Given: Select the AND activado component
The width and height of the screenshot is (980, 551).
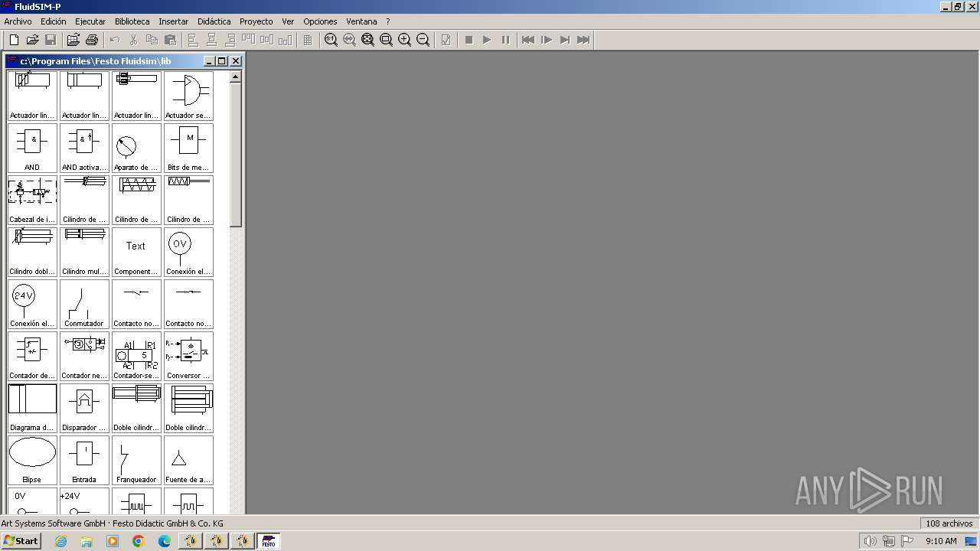Looking at the screenshot, I should tap(84, 148).
